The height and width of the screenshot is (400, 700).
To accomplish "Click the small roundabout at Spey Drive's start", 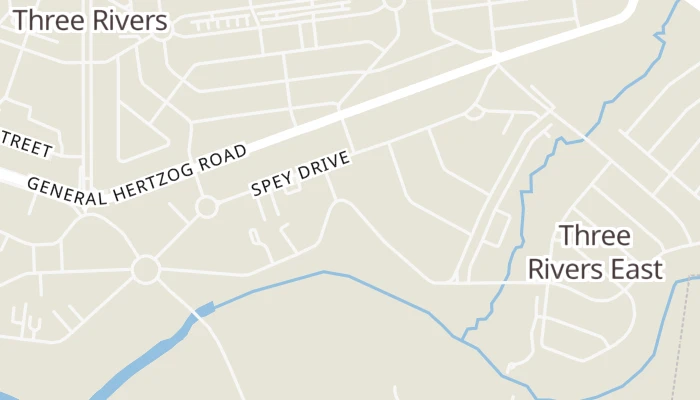I will (x=207, y=207).
